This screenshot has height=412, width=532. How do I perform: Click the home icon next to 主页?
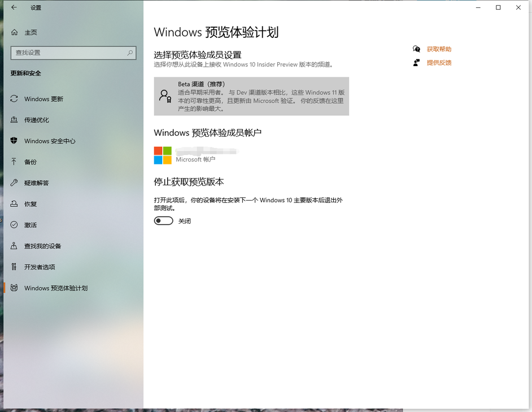(x=14, y=32)
